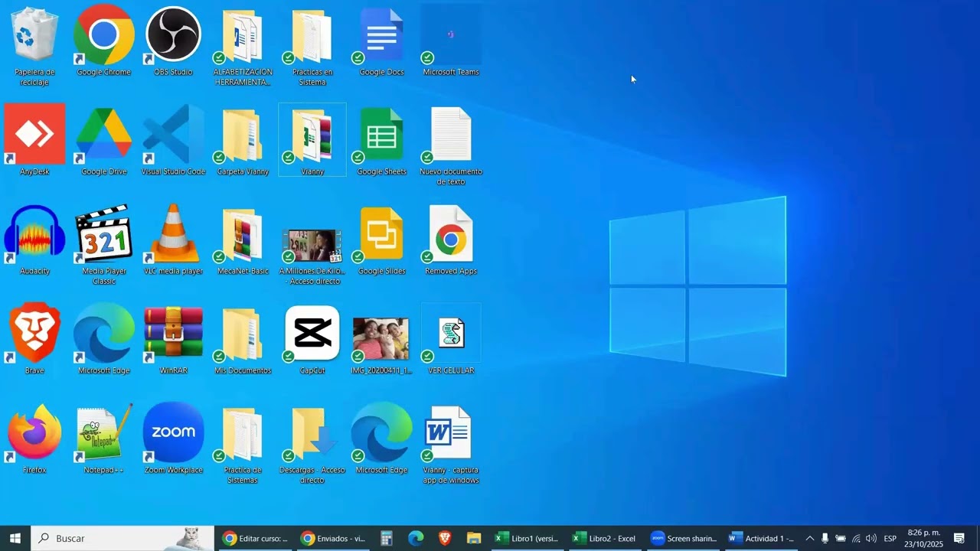
Task: Click the Buscar taskbar search box
Action: click(122, 538)
